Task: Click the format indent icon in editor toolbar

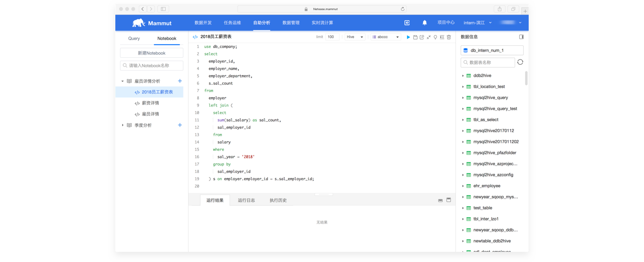Action: (x=442, y=37)
